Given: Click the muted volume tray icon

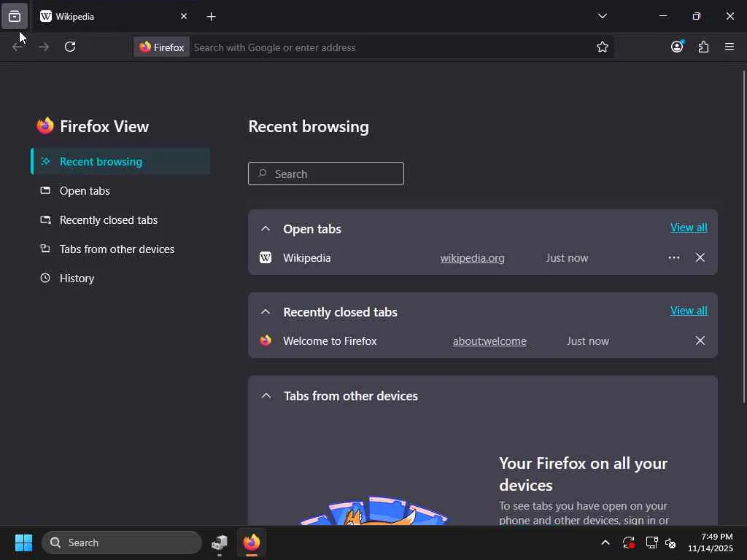Looking at the screenshot, I should (x=671, y=542).
